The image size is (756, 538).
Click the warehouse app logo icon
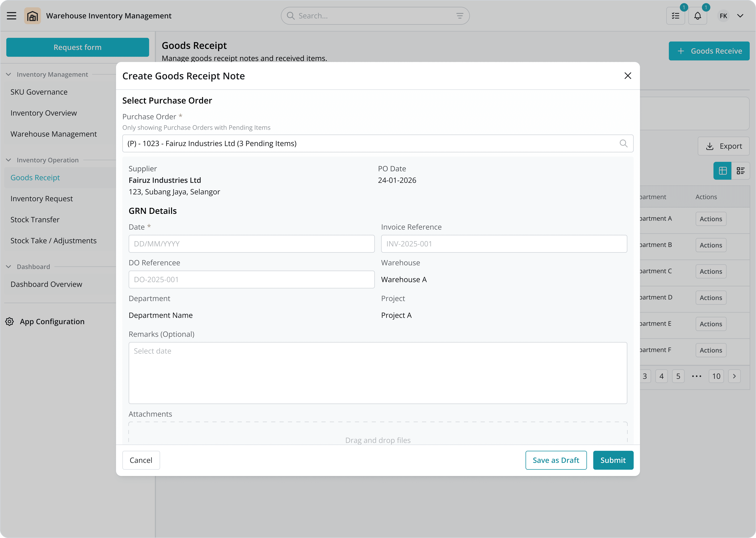tap(32, 16)
